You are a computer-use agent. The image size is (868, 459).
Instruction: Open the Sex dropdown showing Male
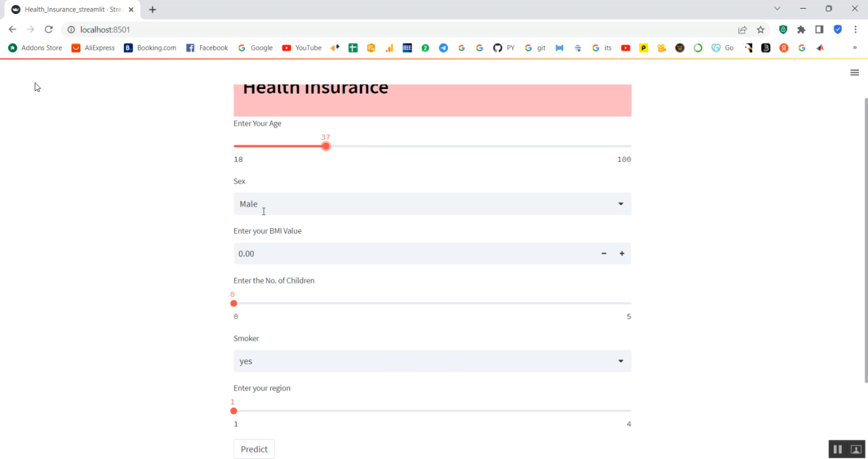pos(432,203)
